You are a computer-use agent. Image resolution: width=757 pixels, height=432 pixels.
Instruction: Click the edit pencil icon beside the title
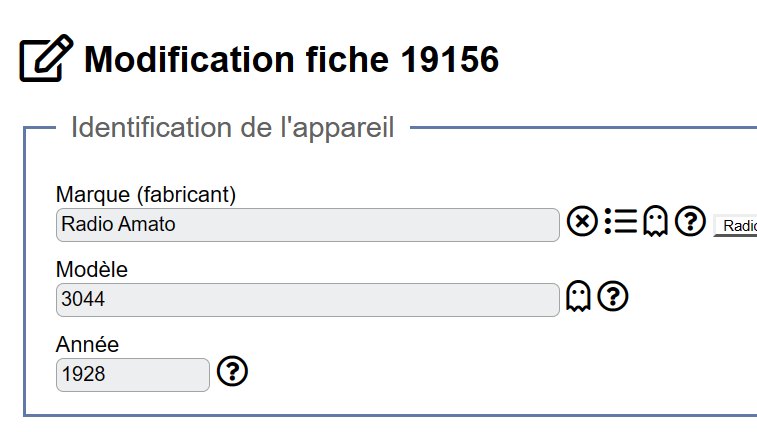[x=46, y=58]
